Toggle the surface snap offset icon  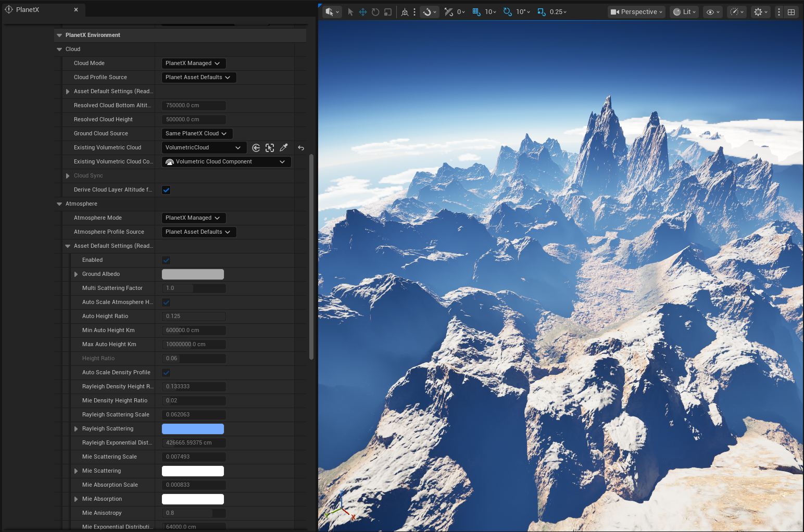pos(449,12)
